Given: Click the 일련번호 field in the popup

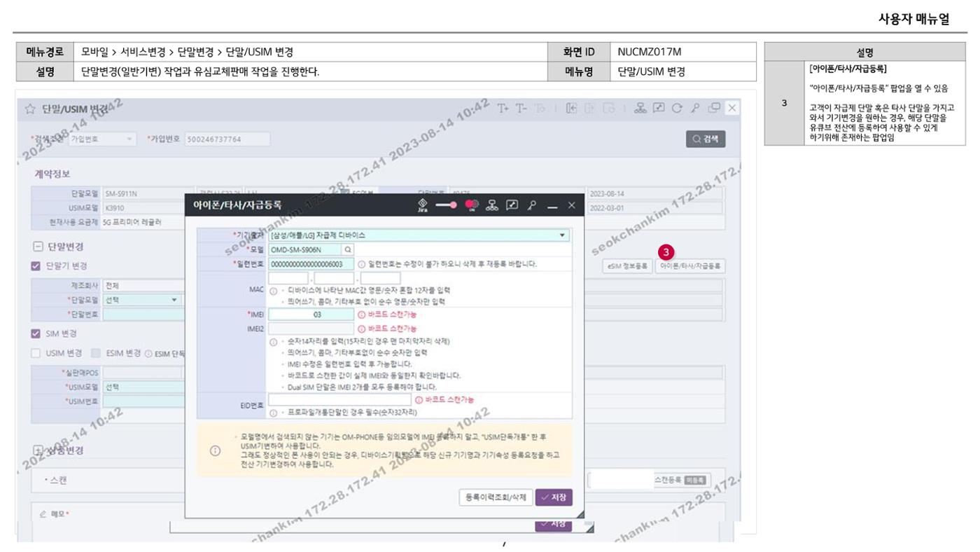Looking at the screenshot, I should pyautogui.click(x=311, y=264).
